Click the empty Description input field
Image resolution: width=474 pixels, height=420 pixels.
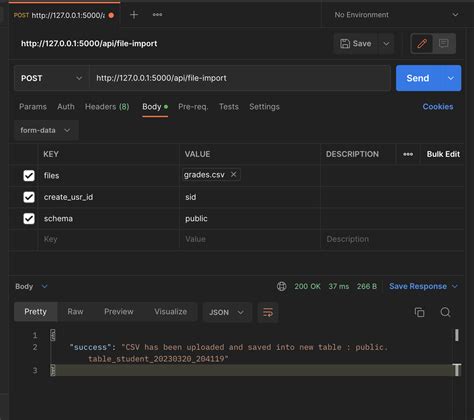pos(392,239)
